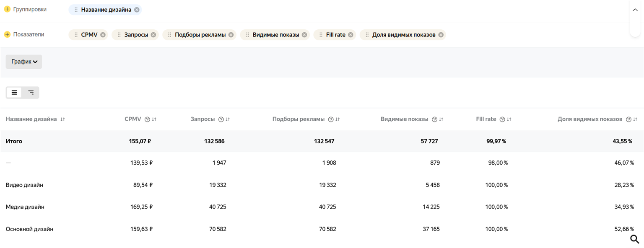This screenshot has width=644, height=248.
Task: Open help icon next to Видимые показы header
Action: pos(434,119)
